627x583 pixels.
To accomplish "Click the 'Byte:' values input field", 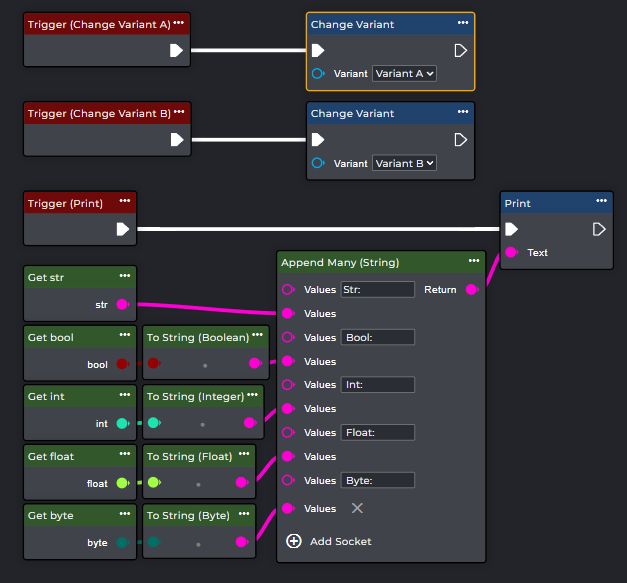I will [x=377, y=480].
